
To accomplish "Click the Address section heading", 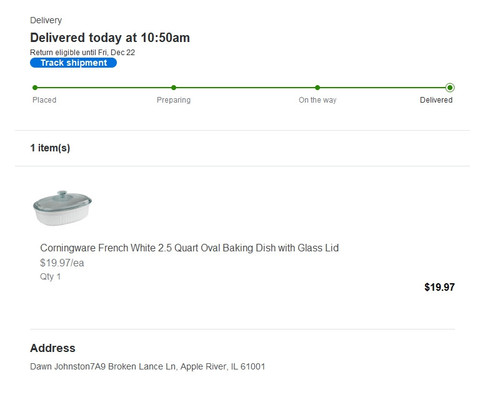I will [x=53, y=348].
